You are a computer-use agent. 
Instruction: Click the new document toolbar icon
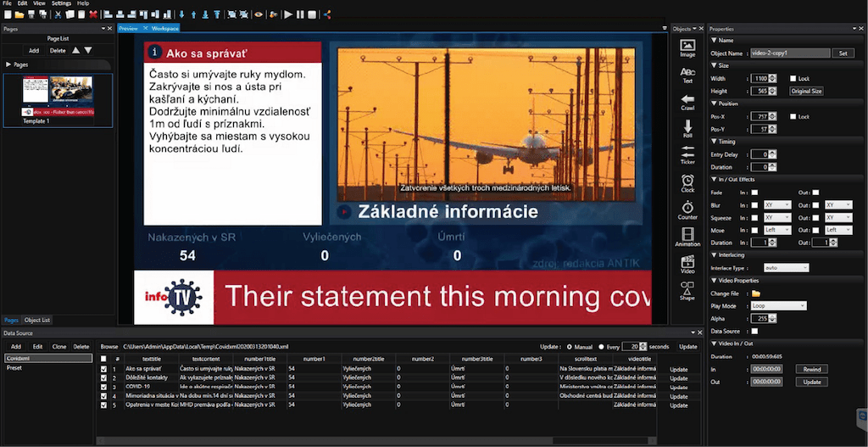[x=8, y=14]
